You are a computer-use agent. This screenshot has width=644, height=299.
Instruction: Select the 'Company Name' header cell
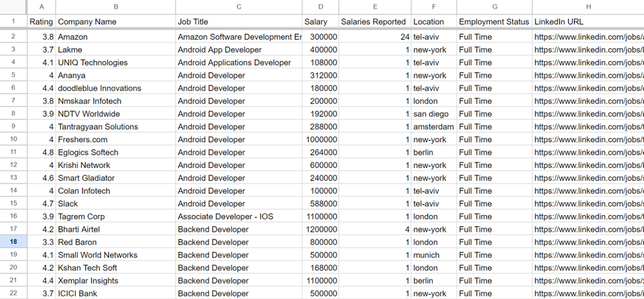(x=115, y=22)
